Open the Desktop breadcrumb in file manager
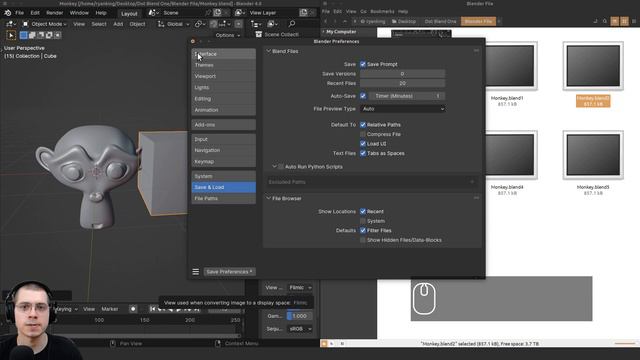 click(x=404, y=21)
